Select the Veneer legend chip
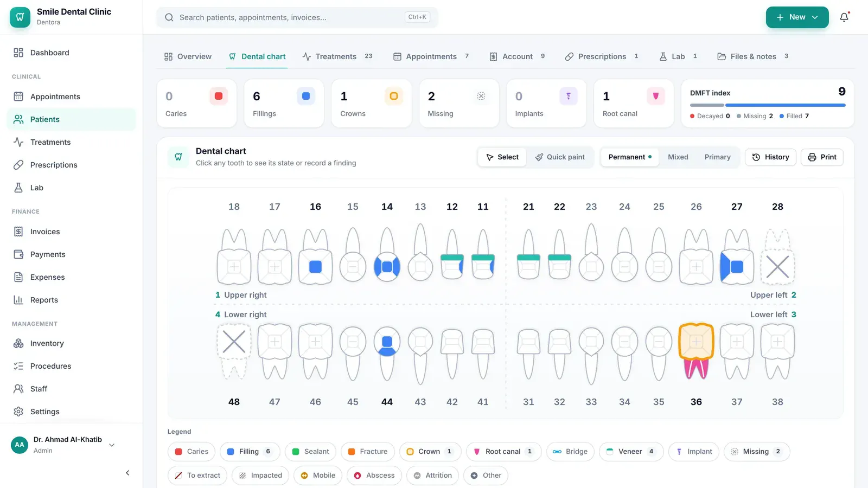The width and height of the screenshot is (868, 488). tap(631, 452)
